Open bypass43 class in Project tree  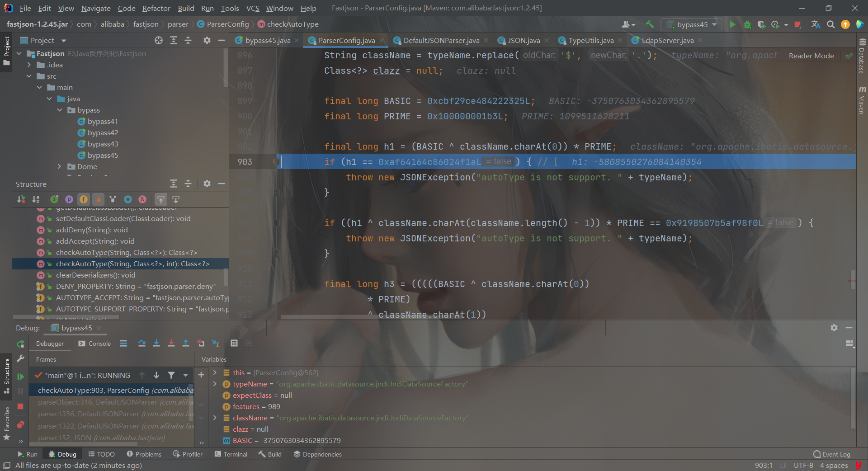(103, 144)
